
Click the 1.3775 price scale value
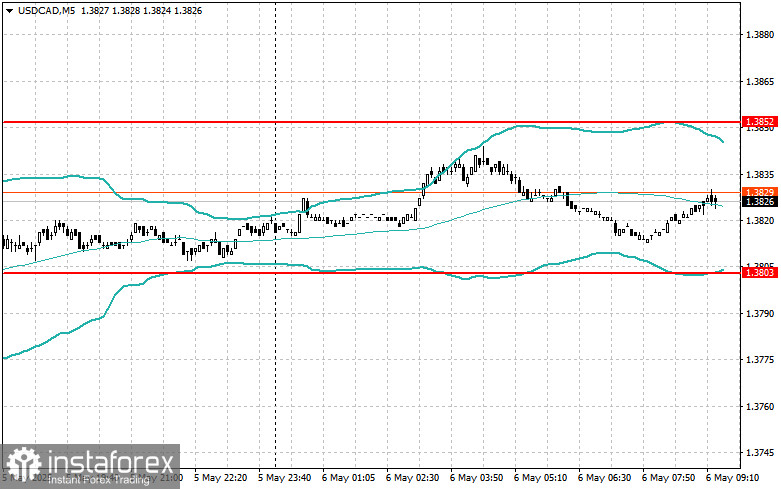pyautogui.click(x=760, y=360)
